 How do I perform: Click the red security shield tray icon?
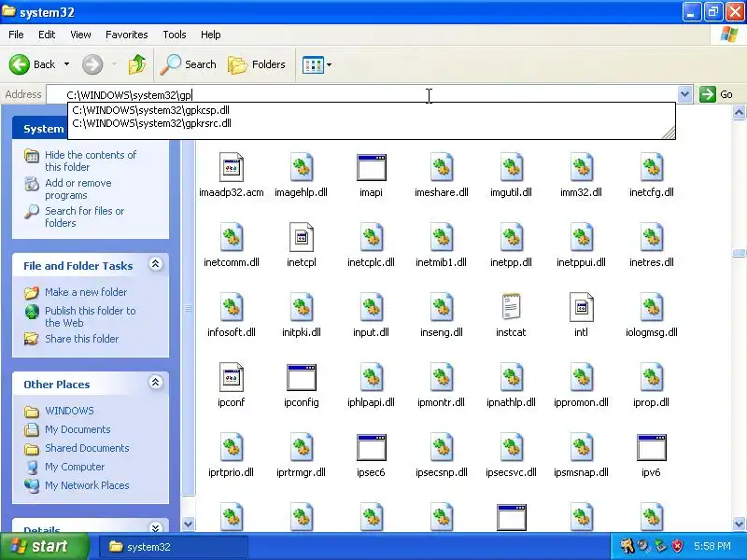point(677,546)
